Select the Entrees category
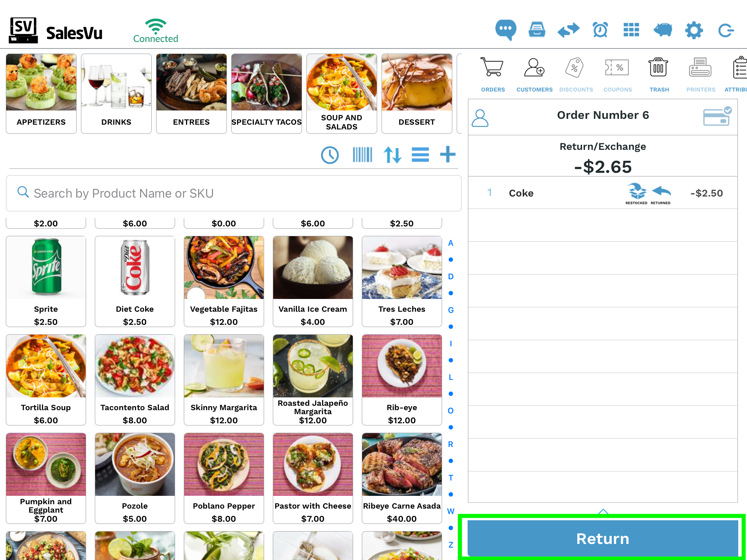Screen dimensions: 747x560 [x=191, y=94]
